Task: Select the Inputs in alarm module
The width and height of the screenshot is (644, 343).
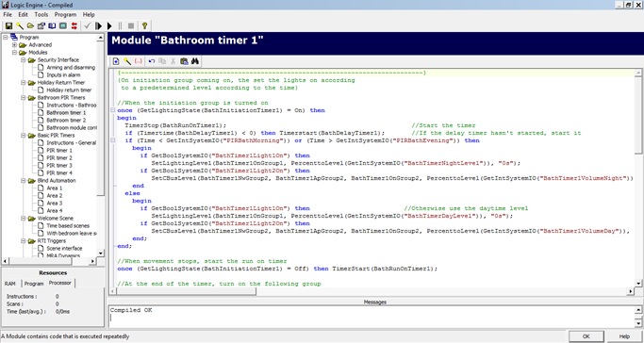Action: click(x=63, y=75)
